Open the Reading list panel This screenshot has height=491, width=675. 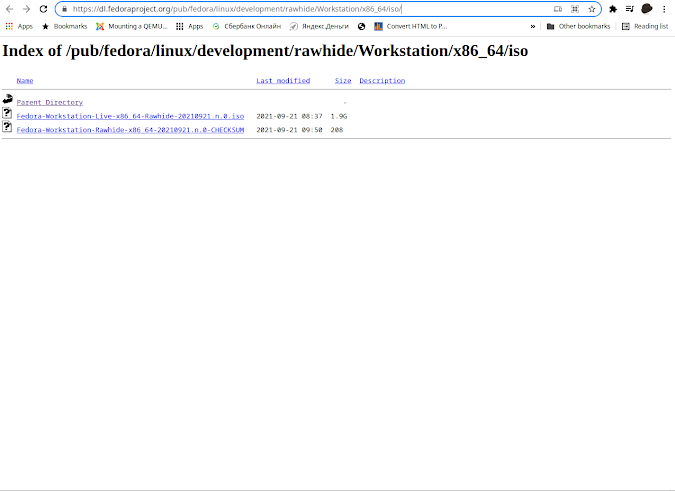tap(645, 26)
